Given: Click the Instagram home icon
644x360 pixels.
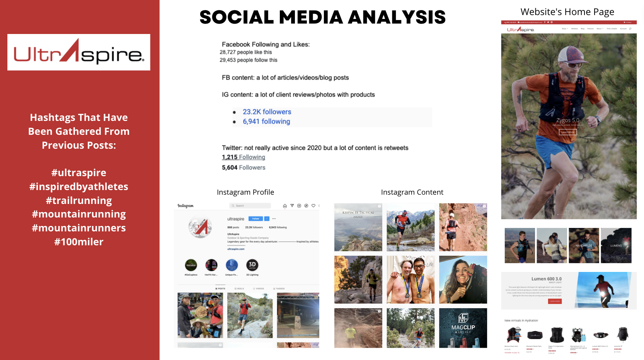Looking at the screenshot, I should [285, 206].
